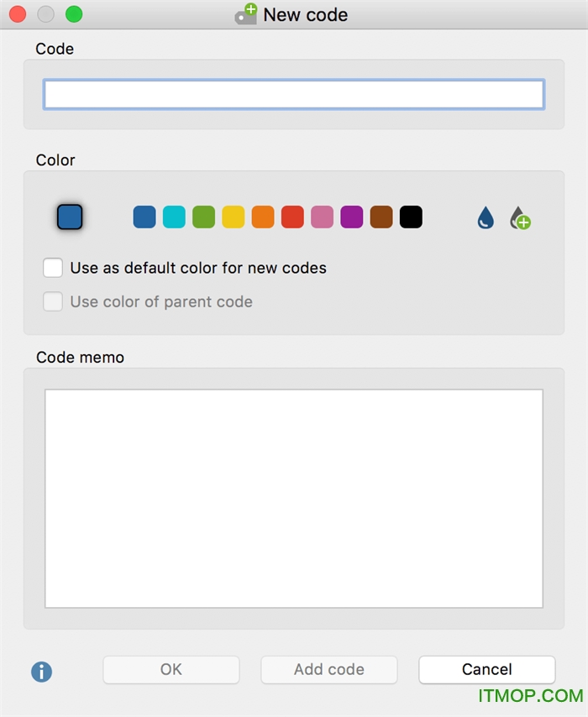This screenshot has height=717, width=588.
Task: Pick the orange color swatch
Action: click(263, 217)
